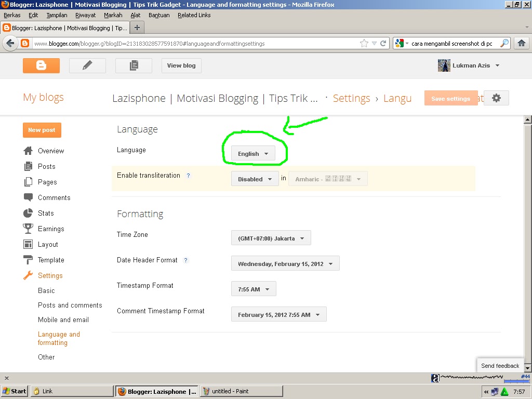Open the Bantuan menu
The image size is (532, 399).
159,15
